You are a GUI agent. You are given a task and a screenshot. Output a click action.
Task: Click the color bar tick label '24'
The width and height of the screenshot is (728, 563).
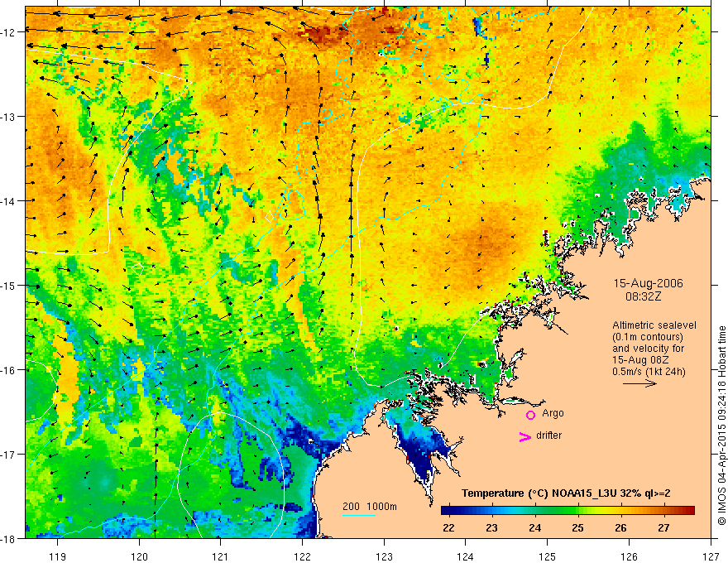(535, 528)
